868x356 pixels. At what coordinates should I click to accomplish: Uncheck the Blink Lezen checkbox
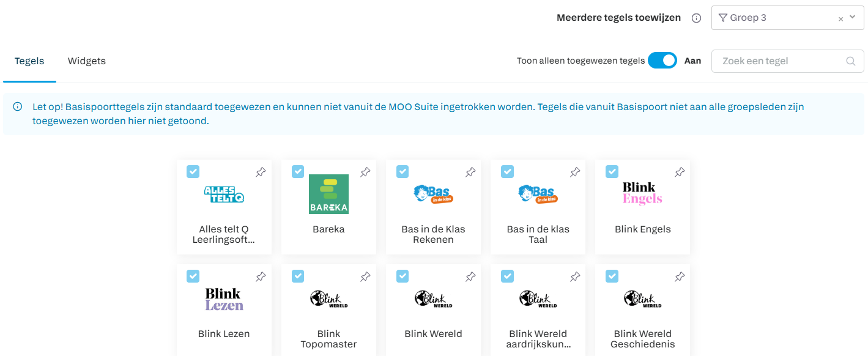click(x=193, y=276)
